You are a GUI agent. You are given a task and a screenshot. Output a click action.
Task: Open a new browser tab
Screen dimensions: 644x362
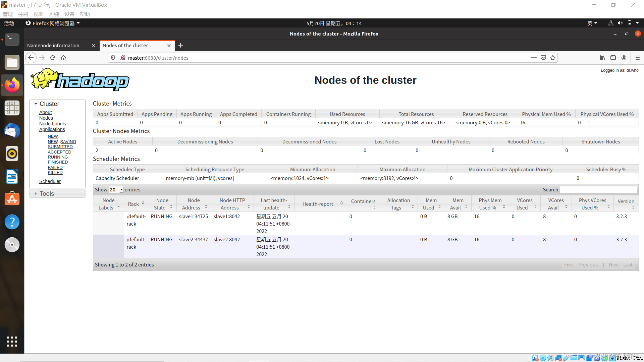pos(180,46)
